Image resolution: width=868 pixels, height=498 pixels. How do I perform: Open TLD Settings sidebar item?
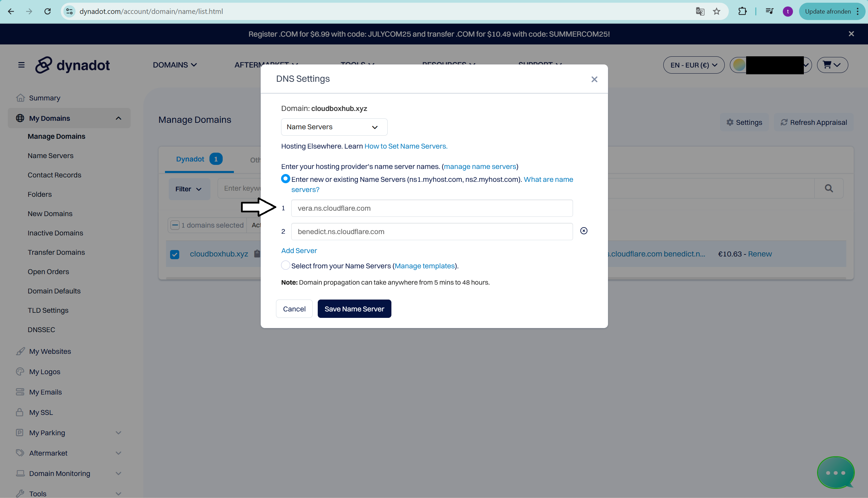(x=48, y=310)
